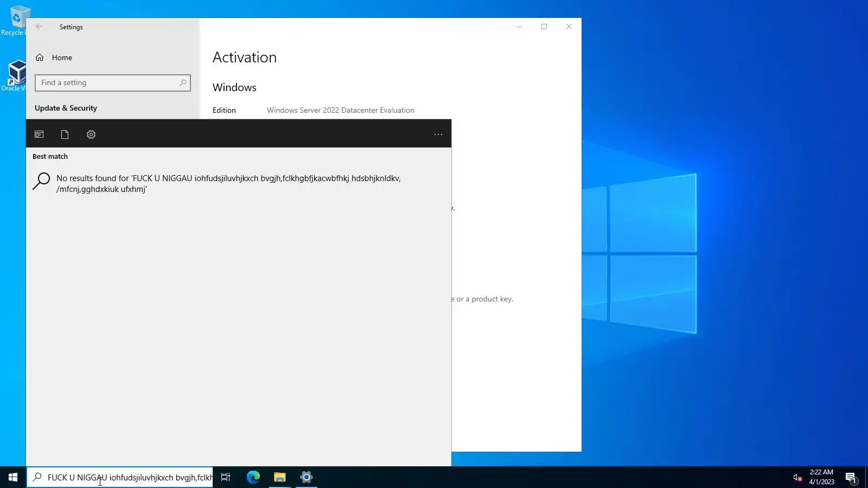Open Home in the Settings sidebar

[62, 57]
